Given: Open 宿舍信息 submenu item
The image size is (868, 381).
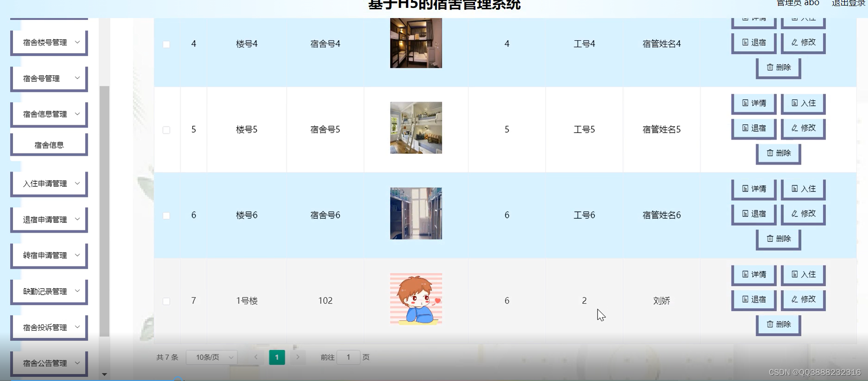Looking at the screenshot, I should 50,145.
